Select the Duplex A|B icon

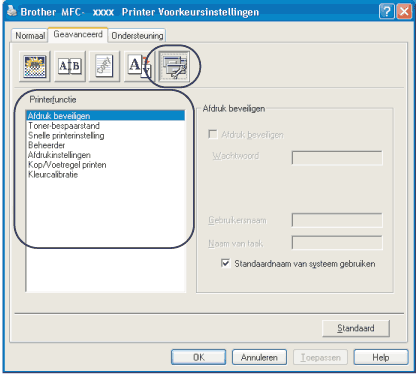click(x=70, y=66)
